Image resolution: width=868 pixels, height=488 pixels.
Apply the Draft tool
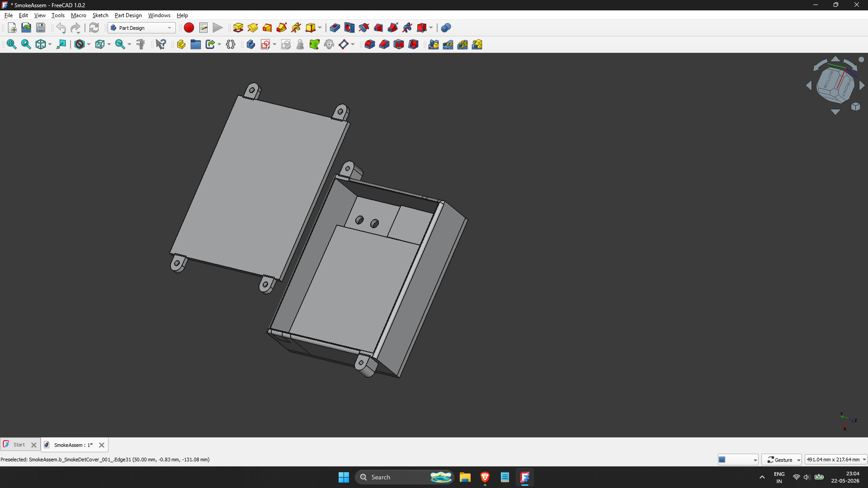(399, 44)
